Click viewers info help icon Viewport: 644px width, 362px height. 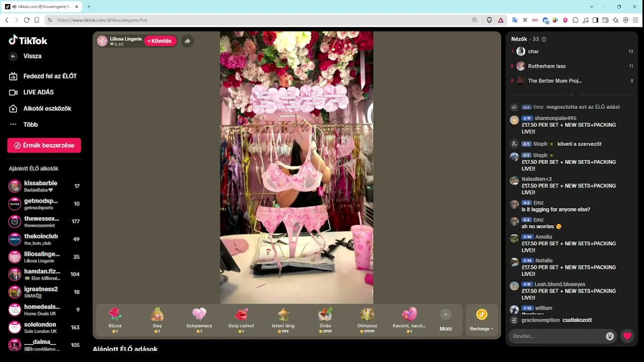[543, 39]
